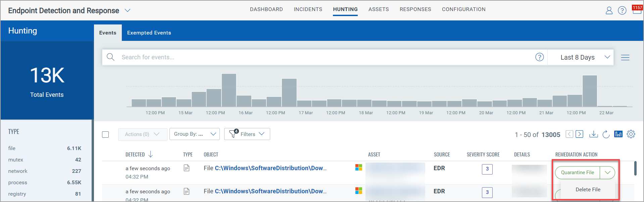
Task: Select the HUNTING menu
Action: click(345, 9)
